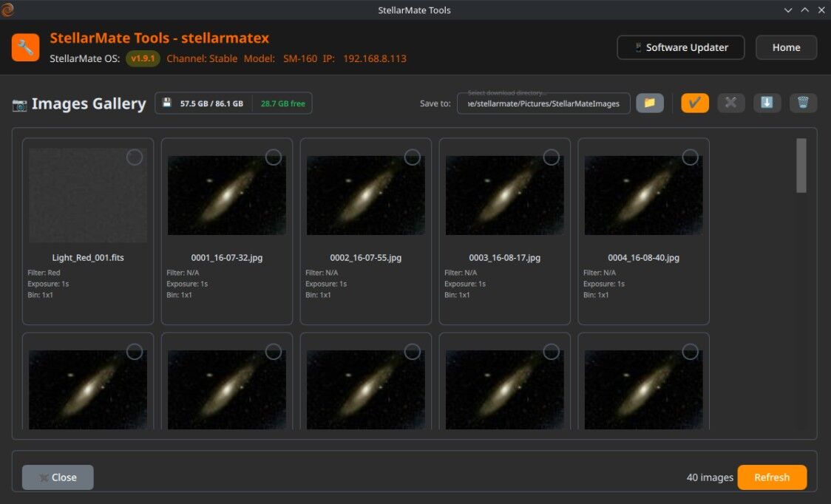Image resolution: width=831 pixels, height=504 pixels.
Task: Select the 0004_16-08-40.jpg selection circle
Action: click(x=690, y=157)
